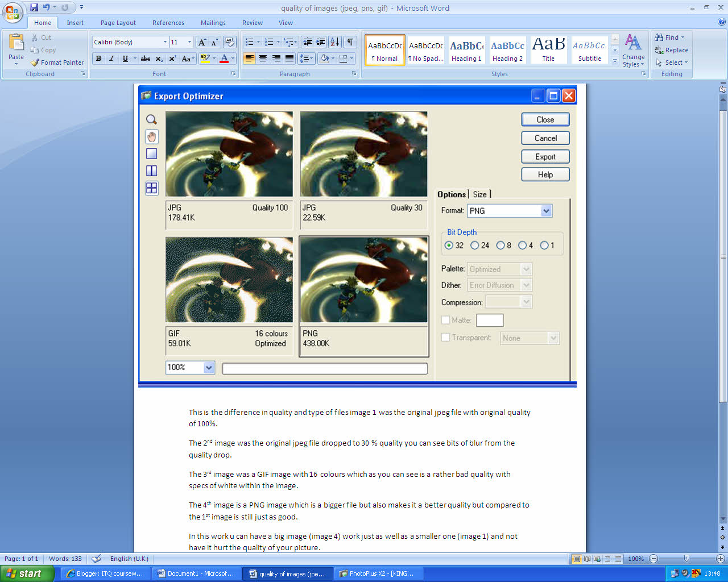The image size is (728, 582).
Task: Open the Insert ribbon tab
Action: (x=75, y=23)
